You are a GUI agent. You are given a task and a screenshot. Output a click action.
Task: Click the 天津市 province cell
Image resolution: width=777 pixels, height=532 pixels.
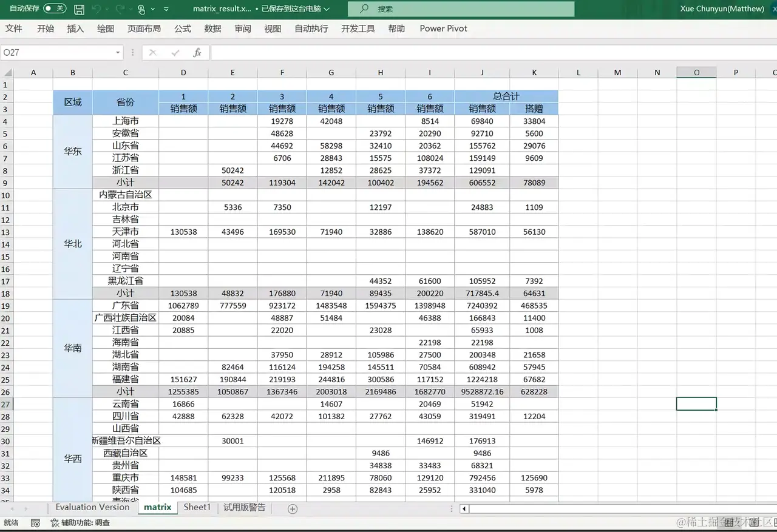126,232
